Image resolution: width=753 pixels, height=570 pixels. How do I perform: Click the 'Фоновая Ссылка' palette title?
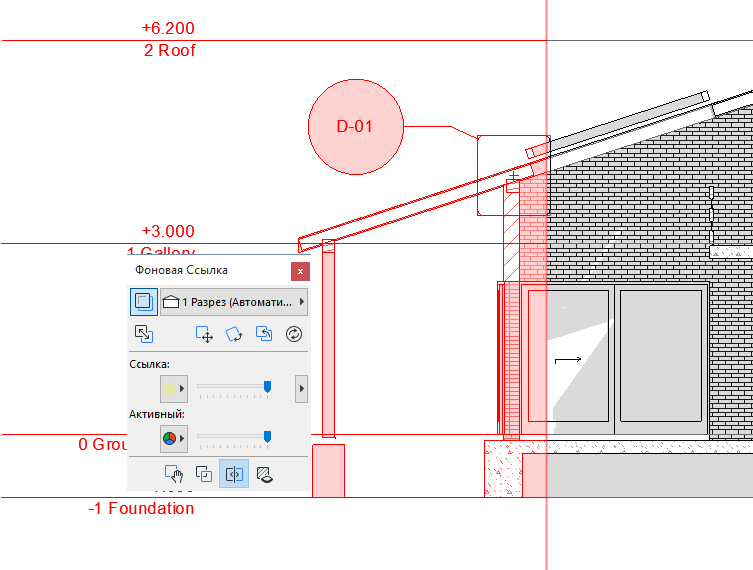point(181,270)
